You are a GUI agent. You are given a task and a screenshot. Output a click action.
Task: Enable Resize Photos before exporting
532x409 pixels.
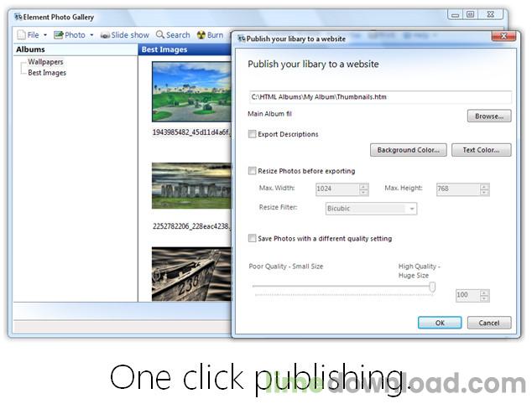tap(252, 171)
